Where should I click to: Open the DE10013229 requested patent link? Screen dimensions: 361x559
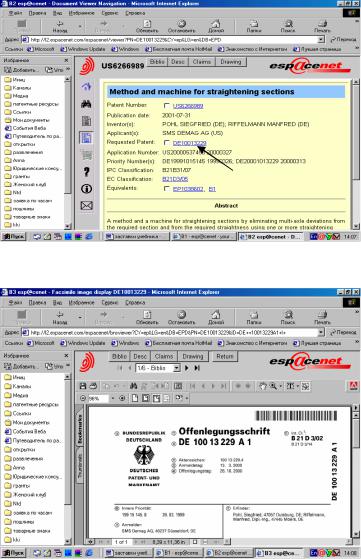(x=189, y=143)
